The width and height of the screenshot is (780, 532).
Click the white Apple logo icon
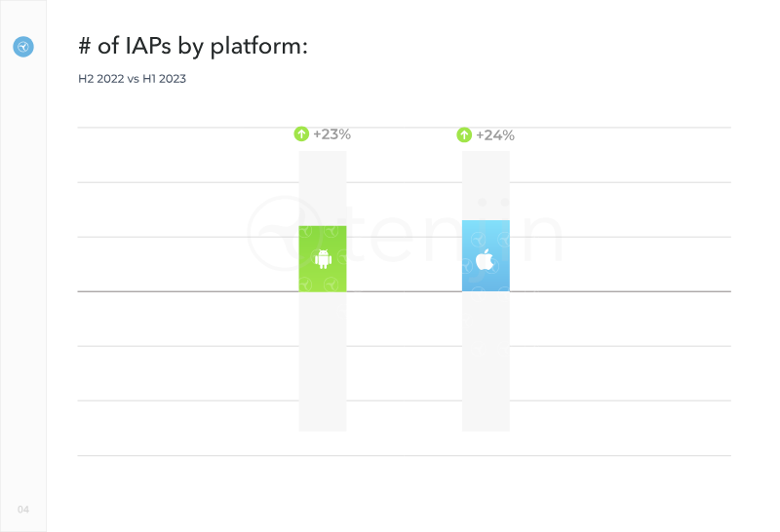(485, 259)
